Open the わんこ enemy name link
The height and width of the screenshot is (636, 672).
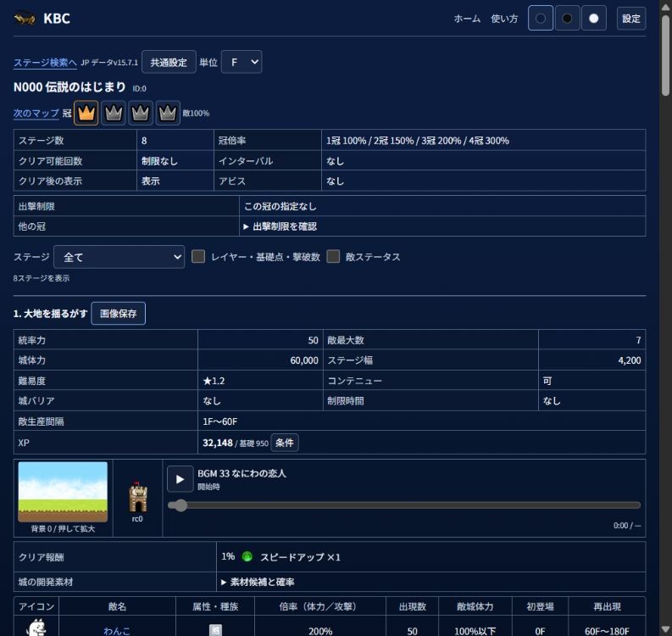117,631
